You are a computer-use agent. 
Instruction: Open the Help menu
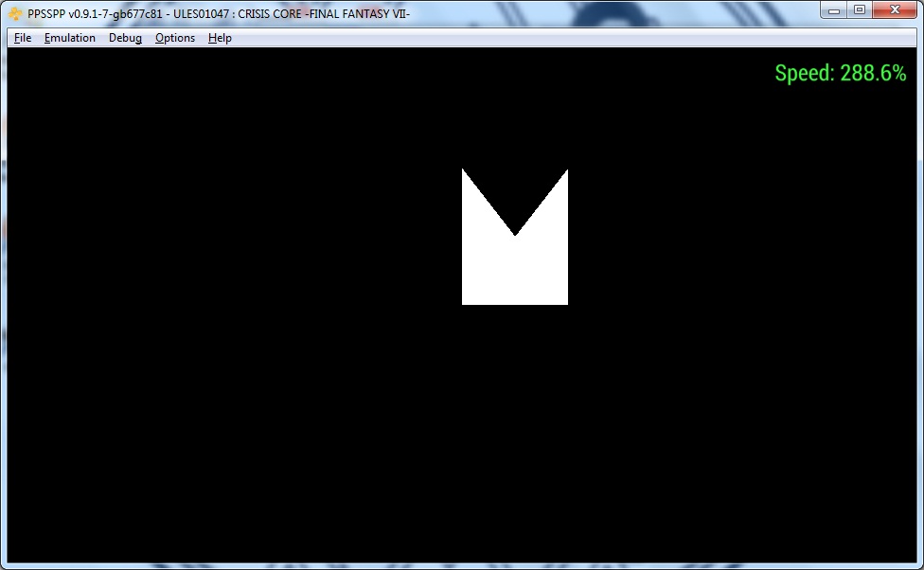220,38
